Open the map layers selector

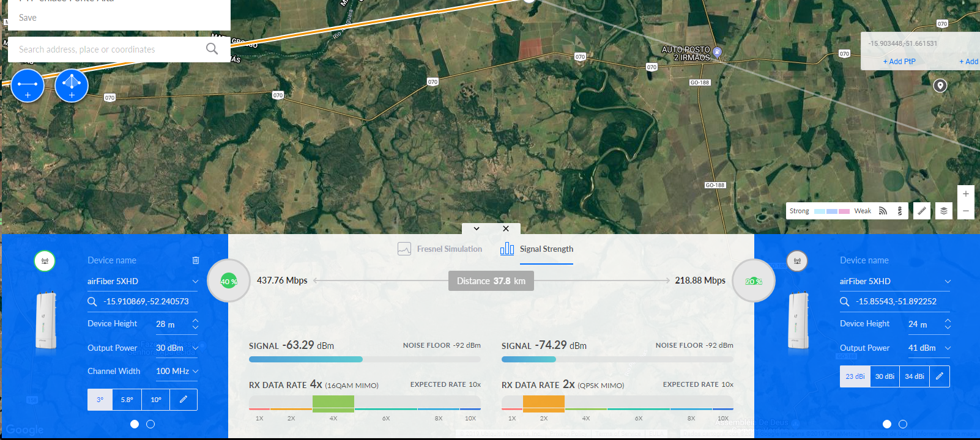(x=944, y=211)
